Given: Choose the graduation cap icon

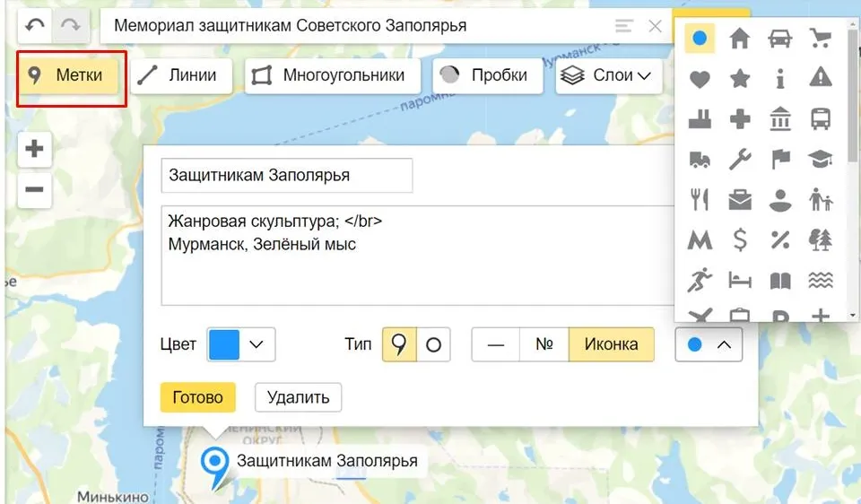Looking at the screenshot, I should point(821,160).
